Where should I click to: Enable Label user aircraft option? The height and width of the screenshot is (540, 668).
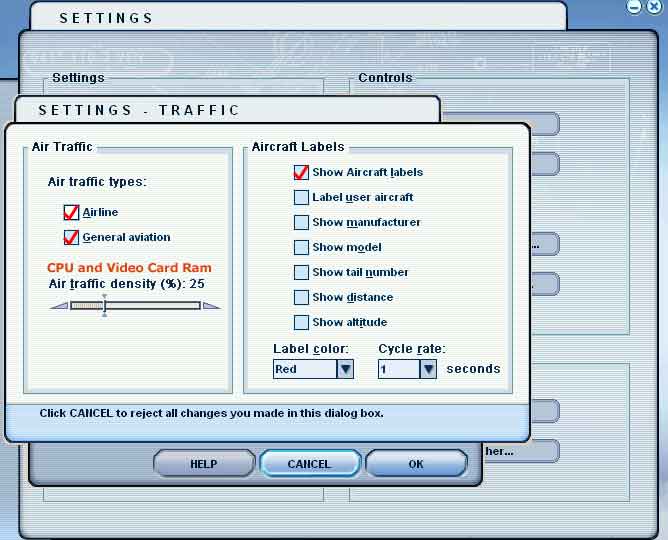[301, 197]
